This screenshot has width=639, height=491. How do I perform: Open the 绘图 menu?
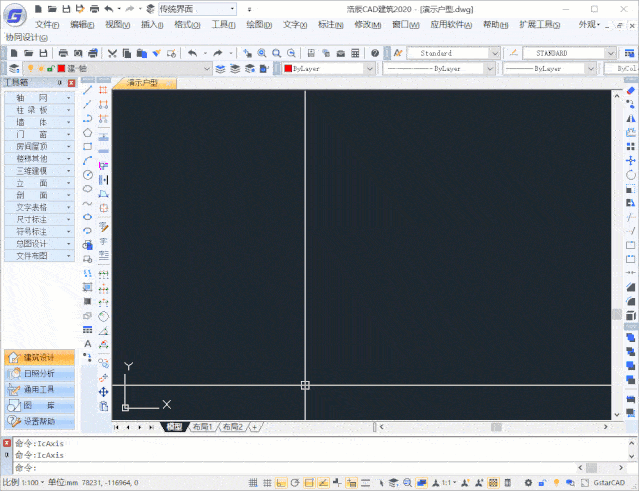tap(258, 24)
